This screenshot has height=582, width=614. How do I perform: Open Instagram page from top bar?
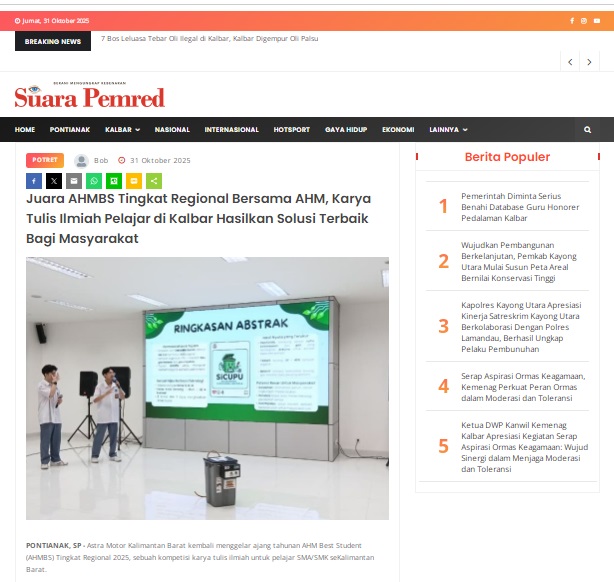pos(584,21)
